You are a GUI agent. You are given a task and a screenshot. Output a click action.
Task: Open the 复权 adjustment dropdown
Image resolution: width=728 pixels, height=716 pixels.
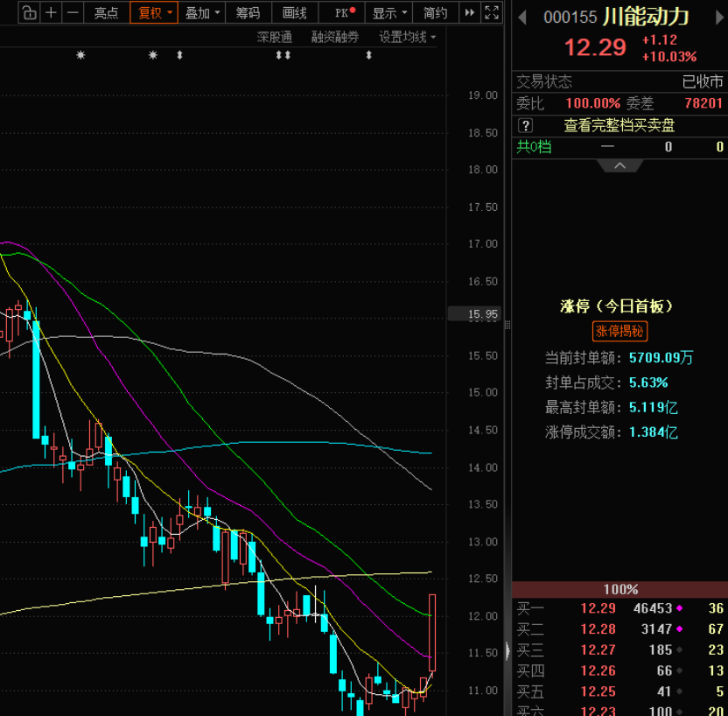click(154, 12)
